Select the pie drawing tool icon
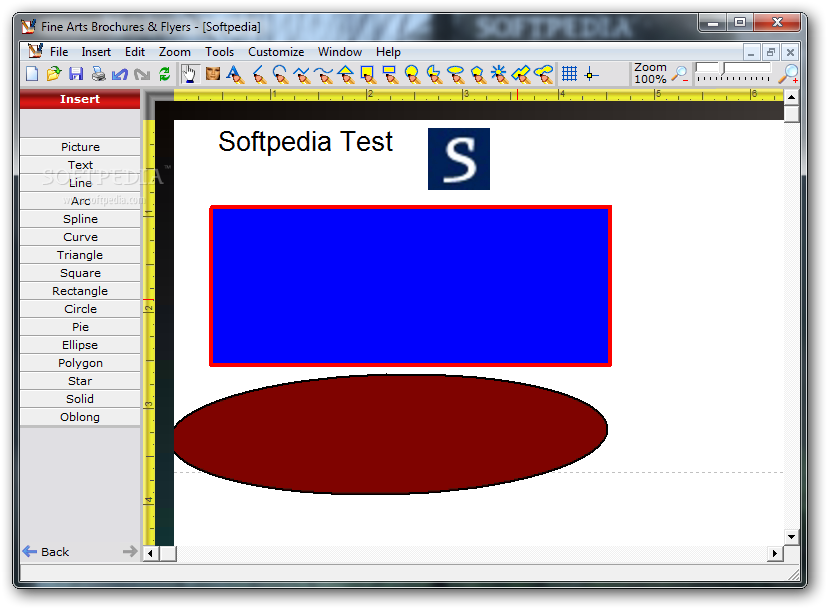The image size is (828, 609). (x=434, y=74)
